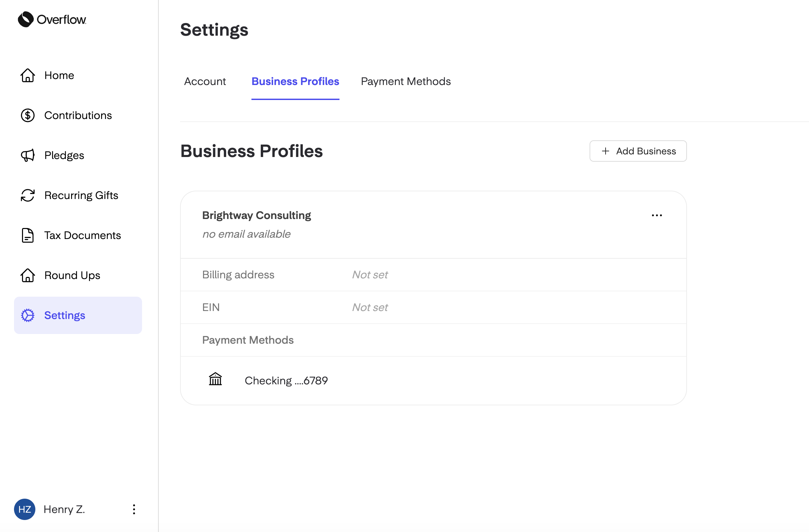The width and height of the screenshot is (809, 532).
Task: Click the Overflow logo
Action: pos(52,19)
